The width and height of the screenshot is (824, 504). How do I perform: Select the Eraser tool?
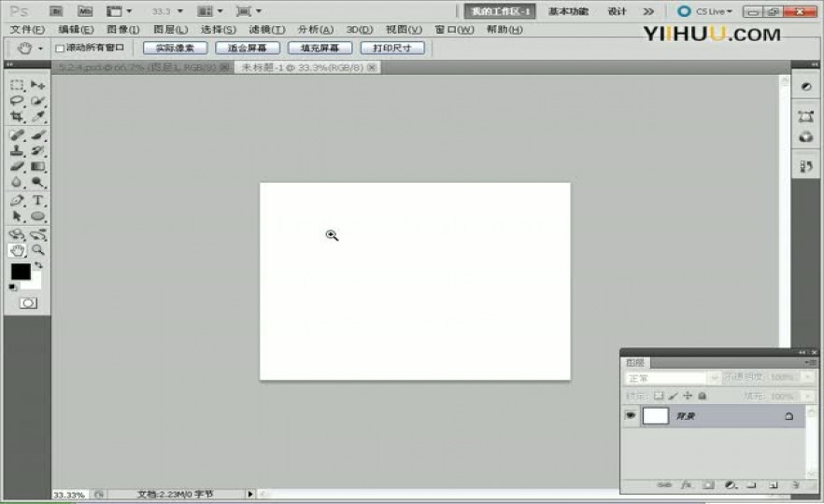tap(17, 167)
